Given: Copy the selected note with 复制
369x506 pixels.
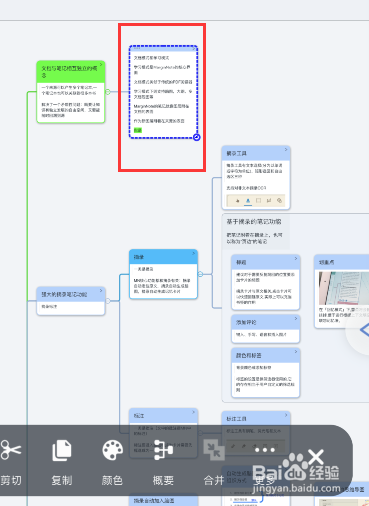Looking at the screenshot, I should pos(62,463).
